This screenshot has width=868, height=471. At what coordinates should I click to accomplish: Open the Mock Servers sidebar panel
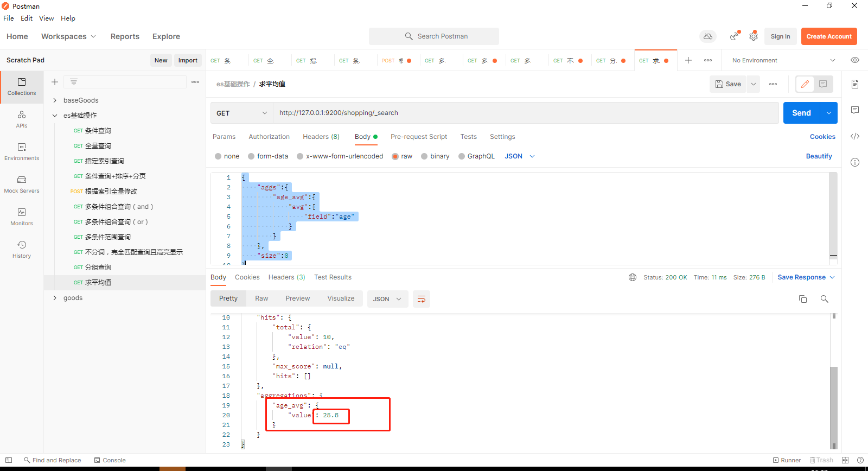point(22,184)
